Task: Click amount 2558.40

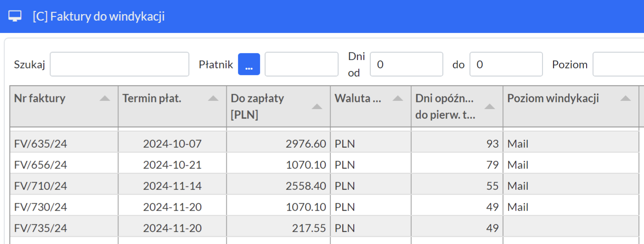Action: [306, 186]
